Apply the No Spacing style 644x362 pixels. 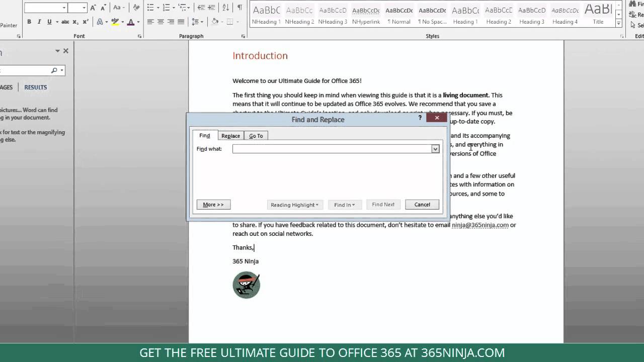point(432,14)
